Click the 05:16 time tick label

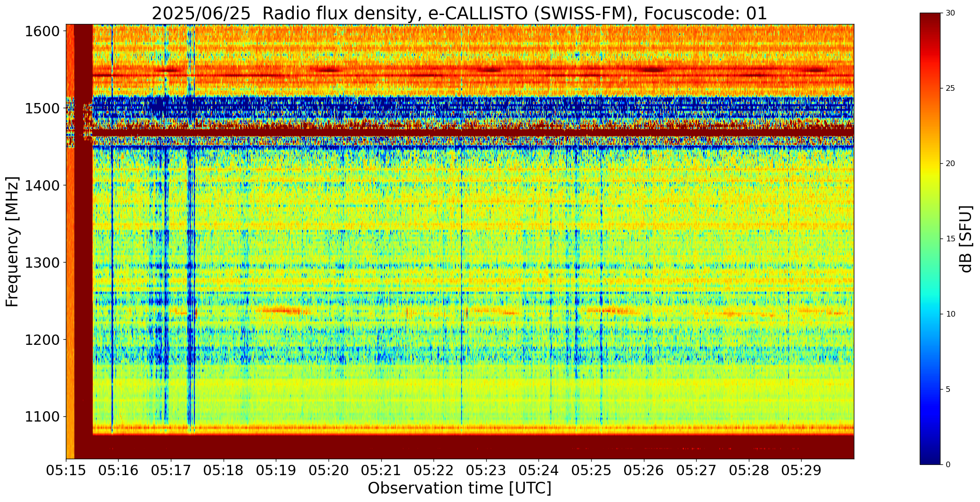click(x=119, y=470)
